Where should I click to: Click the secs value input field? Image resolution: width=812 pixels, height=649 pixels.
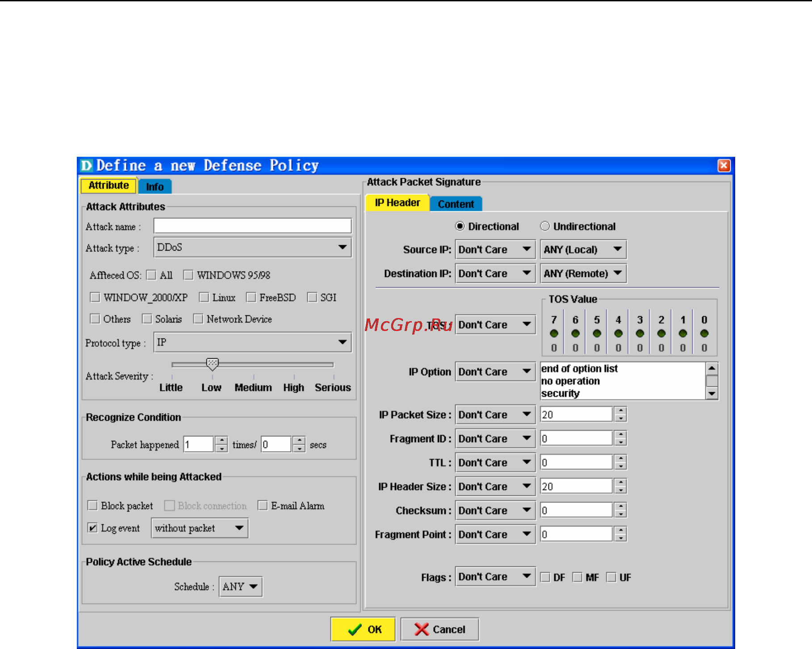tap(276, 444)
